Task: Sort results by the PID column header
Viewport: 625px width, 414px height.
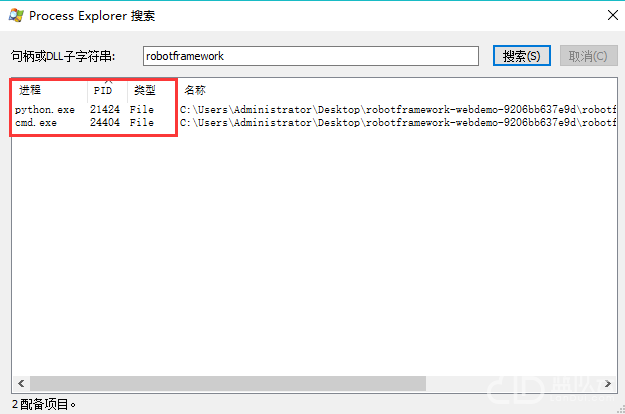Action: (x=107, y=90)
